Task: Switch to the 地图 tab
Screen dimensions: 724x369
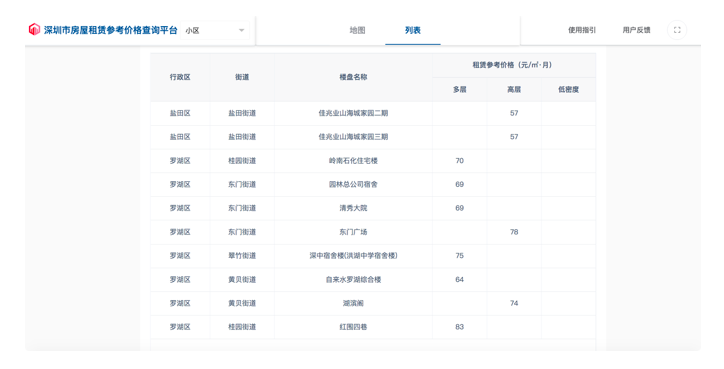Action: (x=357, y=30)
